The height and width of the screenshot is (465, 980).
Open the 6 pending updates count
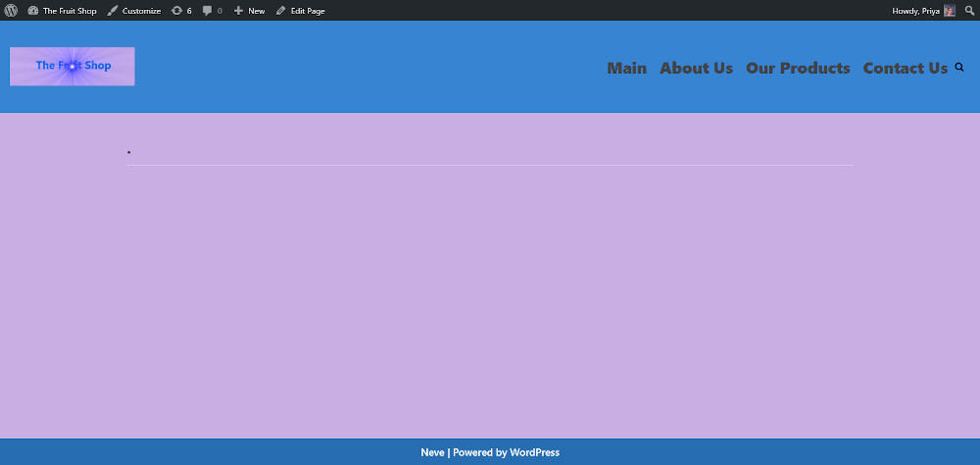tap(189, 11)
